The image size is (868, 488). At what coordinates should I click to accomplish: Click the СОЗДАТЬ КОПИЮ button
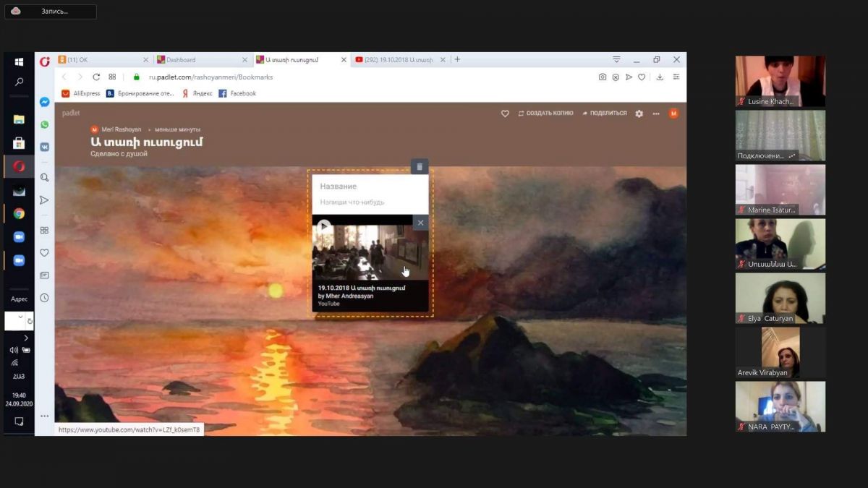pos(545,114)
